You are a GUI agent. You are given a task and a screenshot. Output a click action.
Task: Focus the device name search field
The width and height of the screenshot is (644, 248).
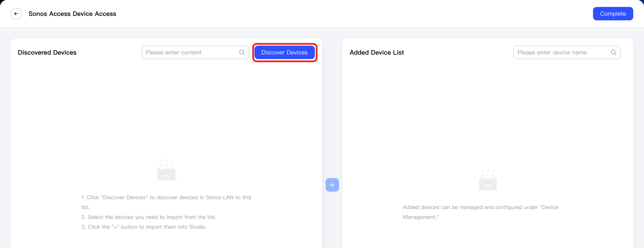[567, 52]
